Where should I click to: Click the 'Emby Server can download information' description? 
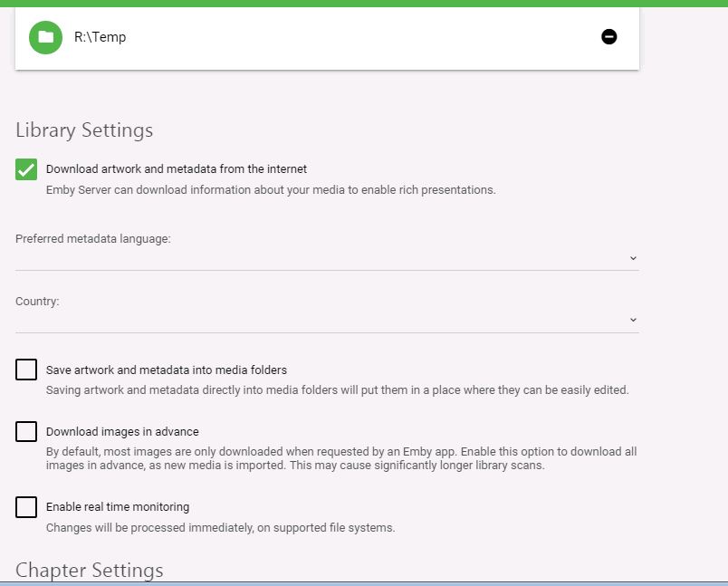point(271,190)
